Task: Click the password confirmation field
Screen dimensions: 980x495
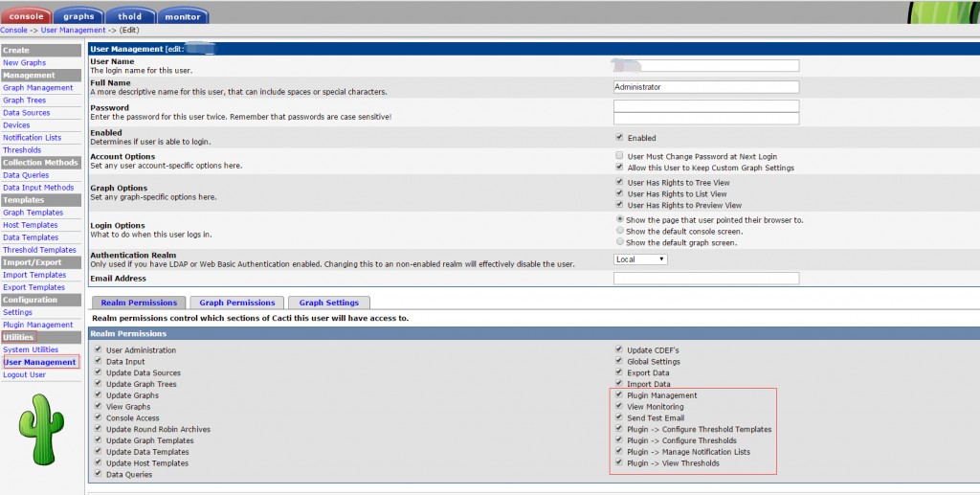Action: pyautogui.click(x=706, y=118)
